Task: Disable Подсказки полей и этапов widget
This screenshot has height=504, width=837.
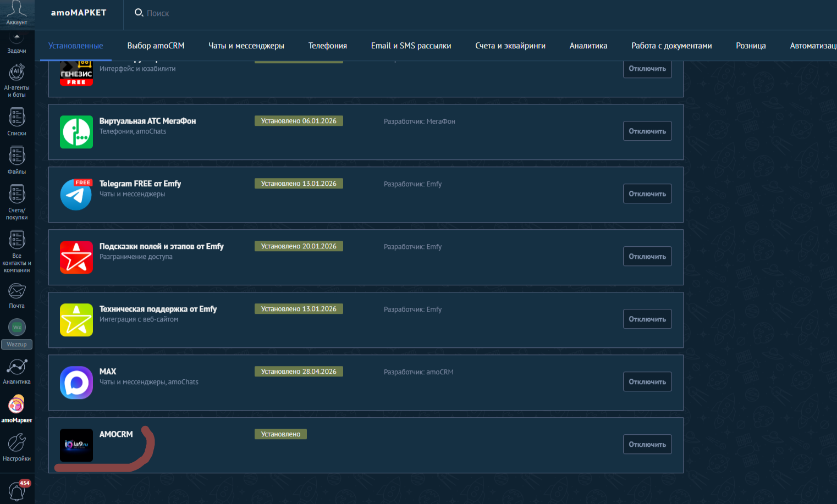Action: [x=647, y=256]
